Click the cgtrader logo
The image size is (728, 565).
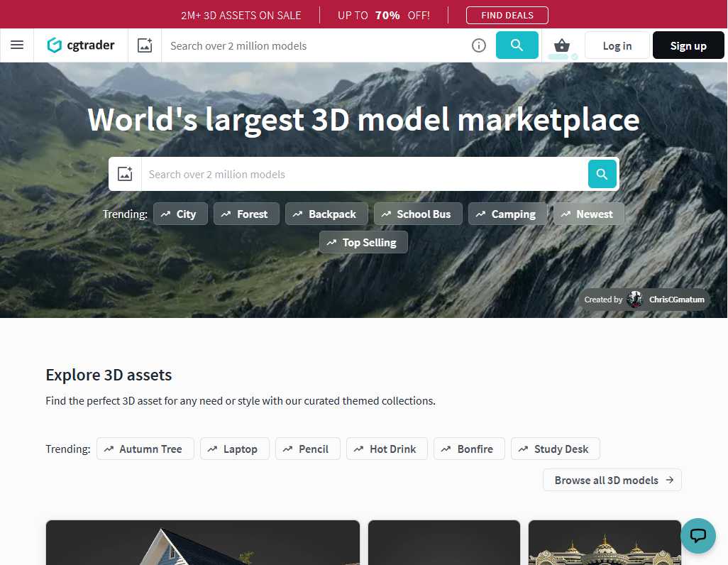click(x=80, y=45)
